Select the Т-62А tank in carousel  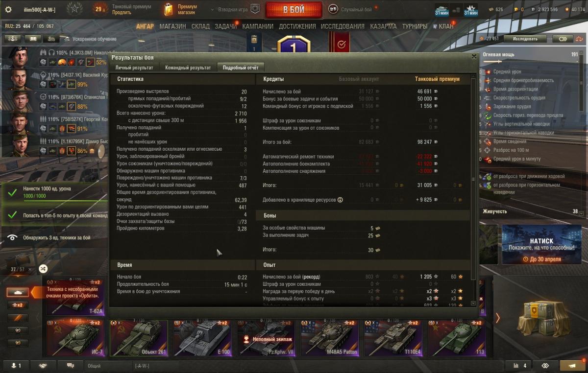(x=75, y=297)
